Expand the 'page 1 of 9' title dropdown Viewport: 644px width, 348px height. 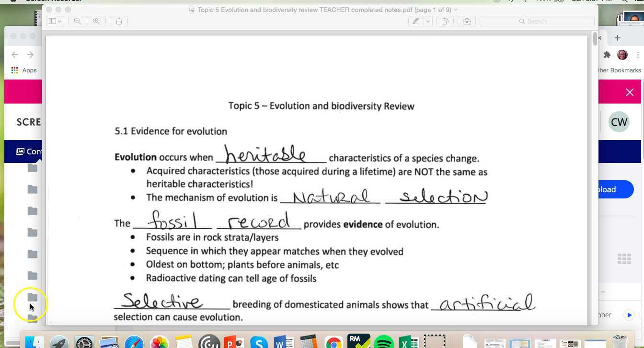pos(455,10)
